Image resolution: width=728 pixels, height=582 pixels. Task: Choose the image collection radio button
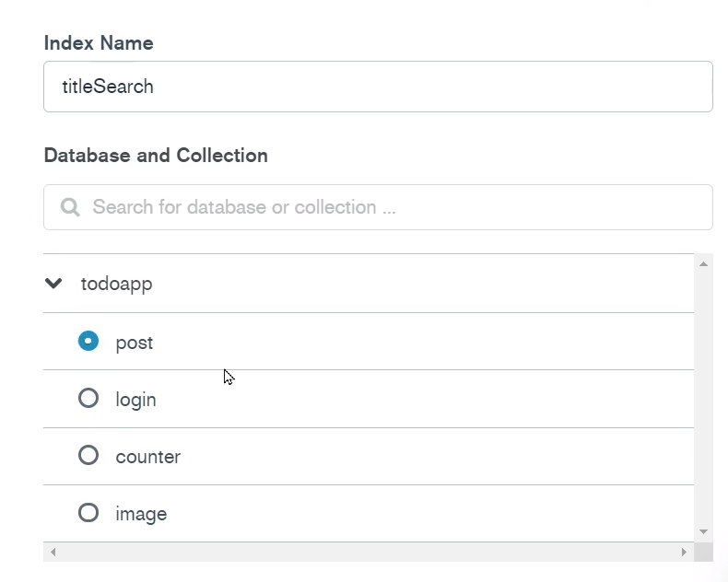pyautogui.click(x=88, y=513)
